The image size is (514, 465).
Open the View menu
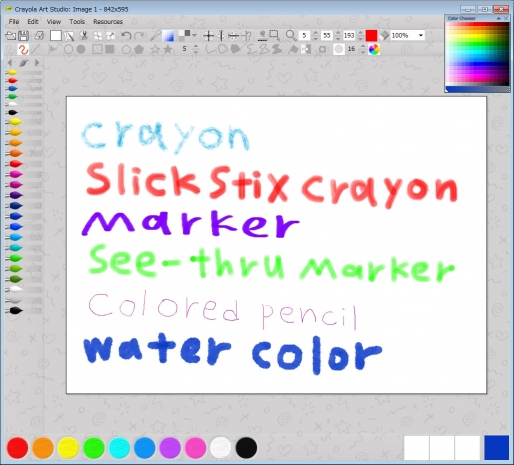pos(54,22)
